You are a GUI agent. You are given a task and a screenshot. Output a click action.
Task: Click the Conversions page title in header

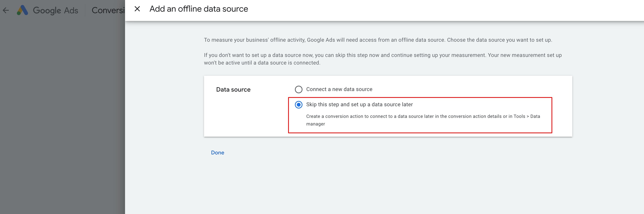[108, 10]
